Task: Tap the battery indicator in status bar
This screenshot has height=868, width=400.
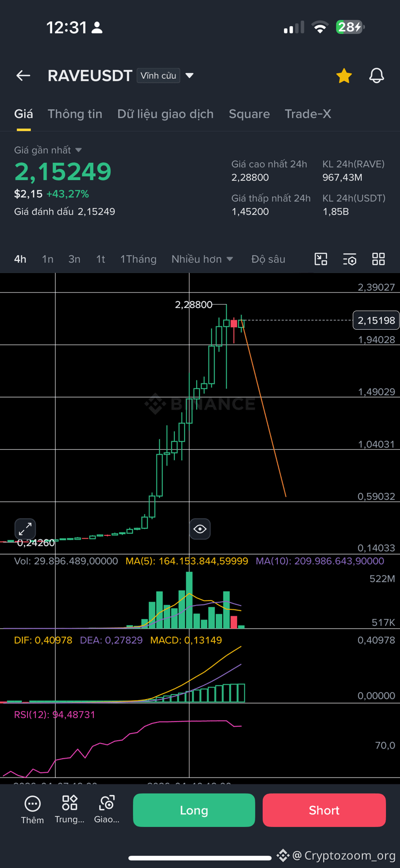Action: tap(350, 27)
